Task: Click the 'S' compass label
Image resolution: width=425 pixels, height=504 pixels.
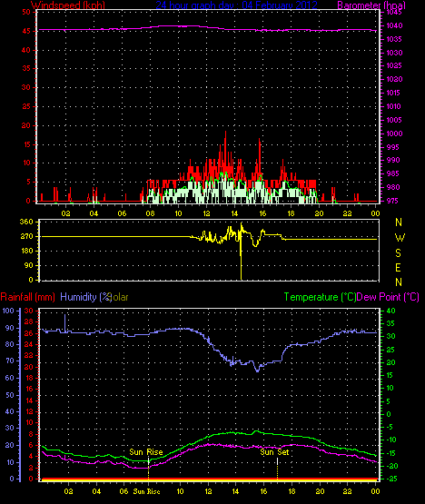Action: [x=399, y=253]
